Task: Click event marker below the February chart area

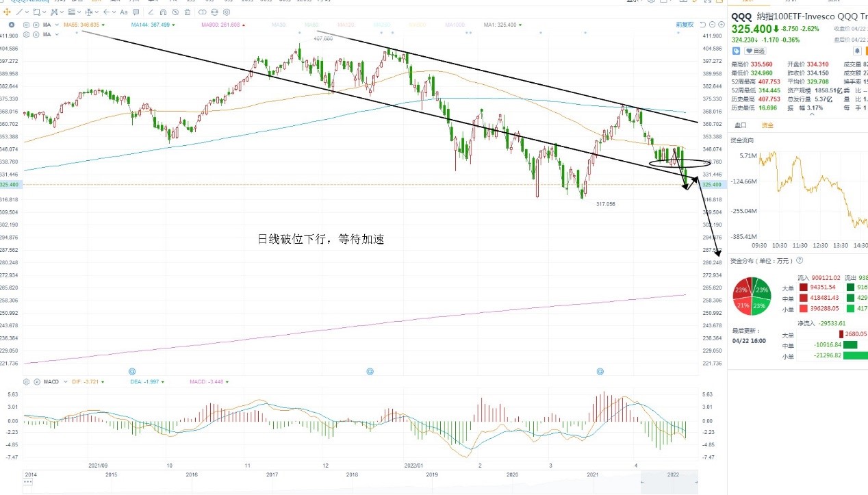Action: pos(370,371)
